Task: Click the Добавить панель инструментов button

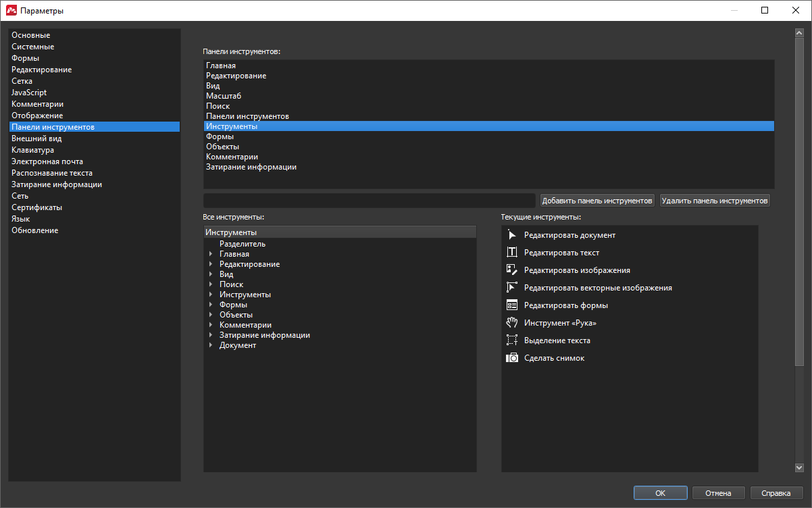Action: (x=597, y=201)
